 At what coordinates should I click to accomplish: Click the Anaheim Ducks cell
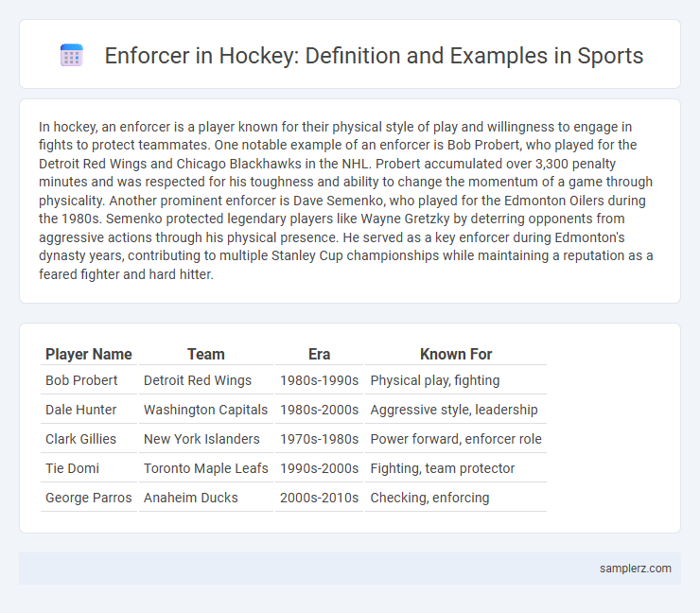(206, 498)
